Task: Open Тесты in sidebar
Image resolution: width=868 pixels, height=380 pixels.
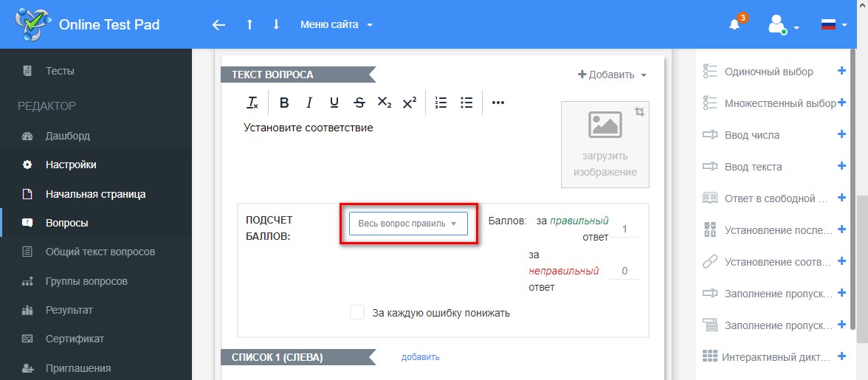Action: pos(60,71)
